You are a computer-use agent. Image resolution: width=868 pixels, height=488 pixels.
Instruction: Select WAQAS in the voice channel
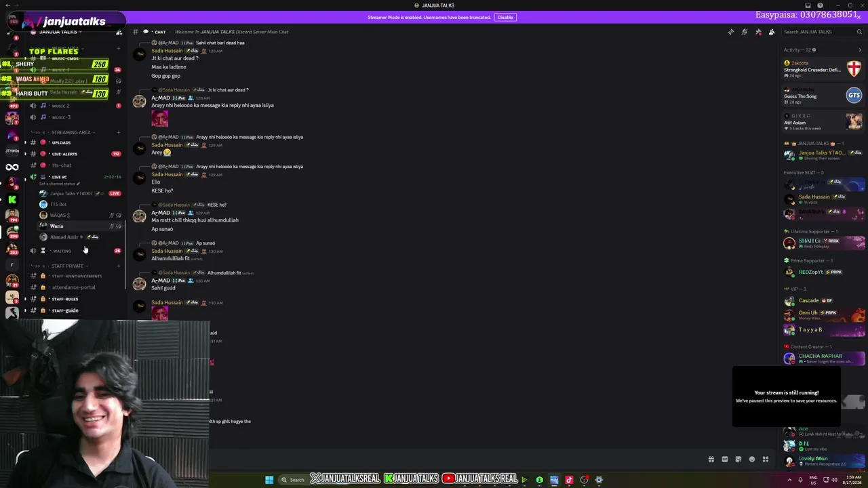click(x=80, y=216)
